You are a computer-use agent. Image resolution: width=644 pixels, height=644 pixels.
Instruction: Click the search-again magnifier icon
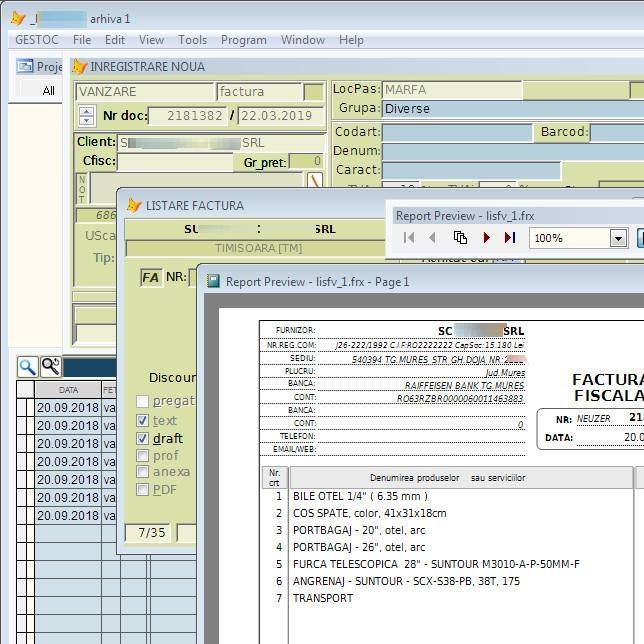click(x=51, y=366)
